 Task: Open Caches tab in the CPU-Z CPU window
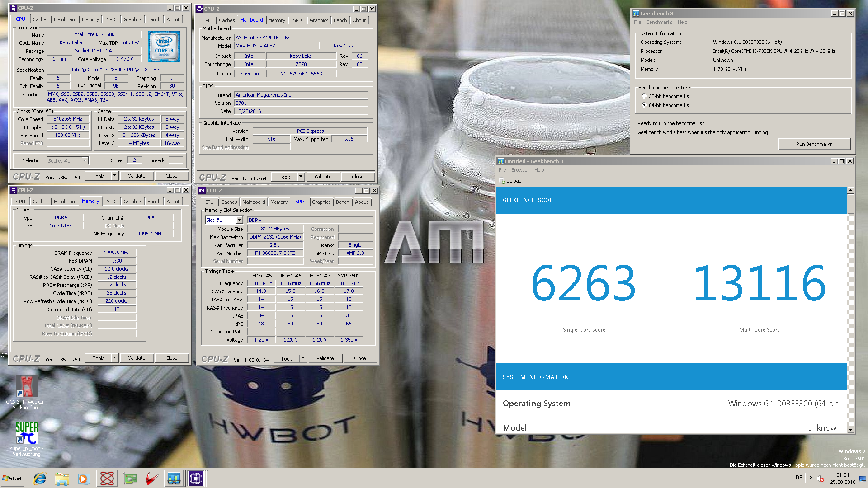(x=40, y=19)
